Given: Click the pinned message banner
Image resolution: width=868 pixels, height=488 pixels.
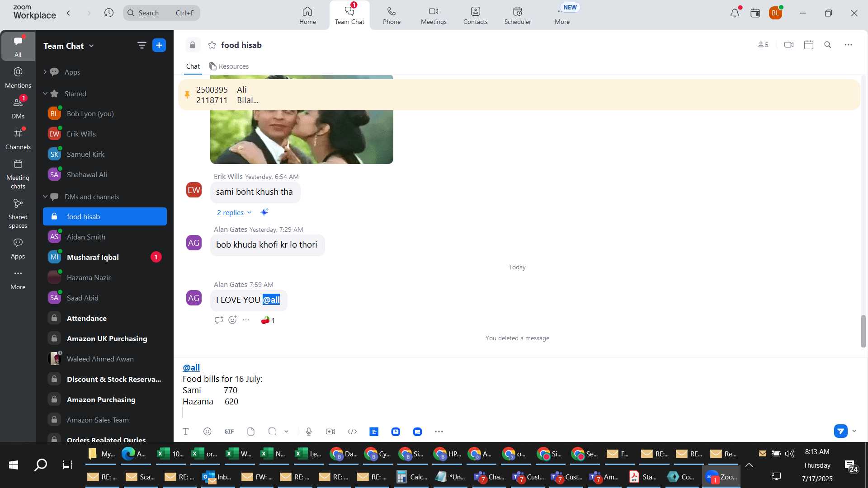Looking at the screenshot, I should pyautogui.click(x=519, y=95).
